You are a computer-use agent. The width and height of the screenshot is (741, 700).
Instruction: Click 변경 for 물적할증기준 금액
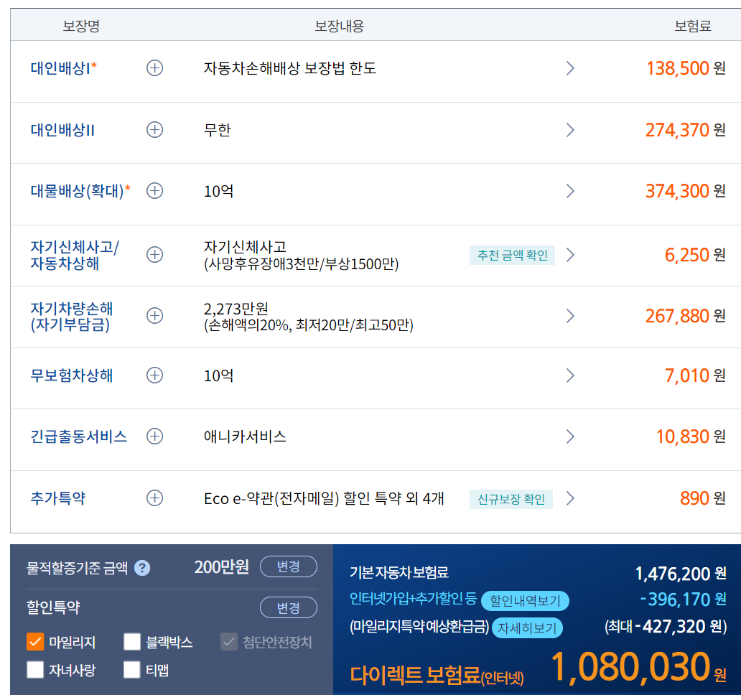pos(289,566)
